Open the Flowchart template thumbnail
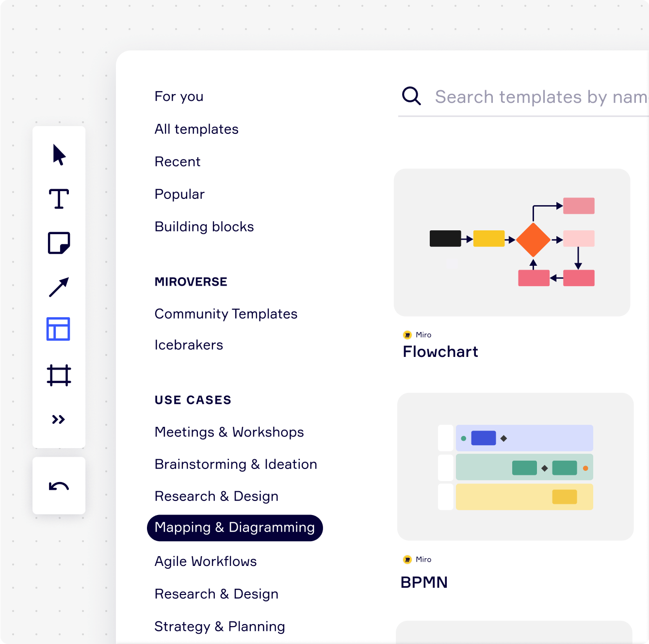 point(512,242)
